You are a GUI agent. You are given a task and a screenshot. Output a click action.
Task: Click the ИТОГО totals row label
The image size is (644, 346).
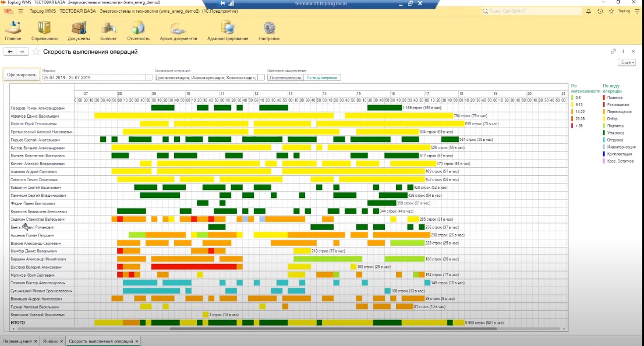click(x=17, y=323)
